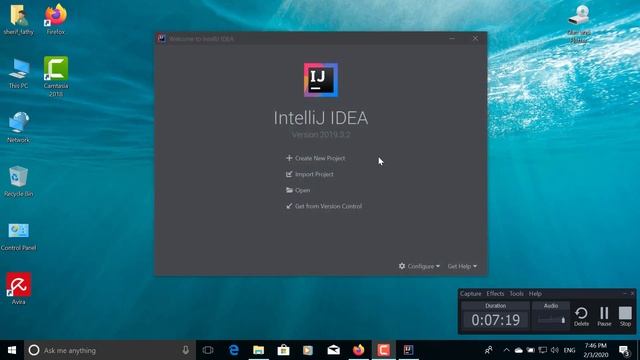Viewport: 640px width, 360px height.
Task: Select Recycle Bin desktop icon
Action: (18, 182)
